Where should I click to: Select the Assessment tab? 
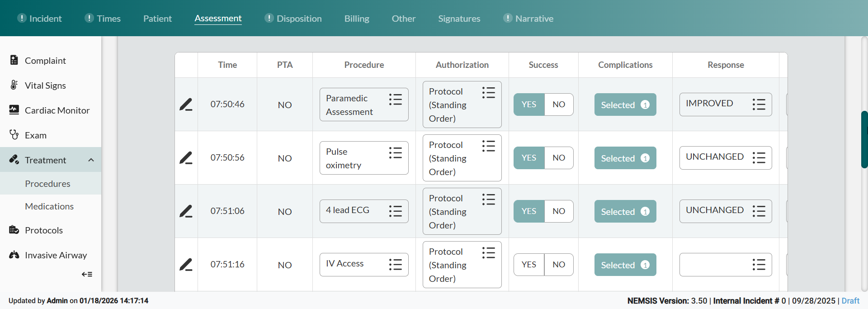click(218, 19)
